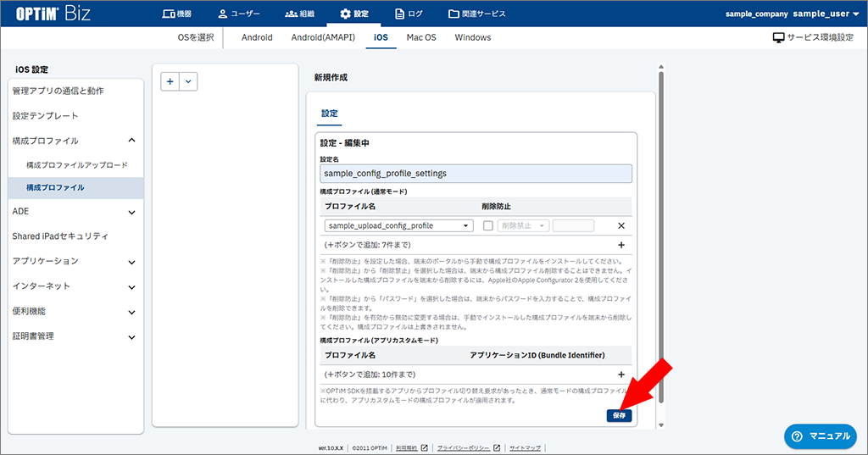This screenshot has height=455, width=868.
Task: Open the 機器 devices menu
Action: tap(176, 14)
